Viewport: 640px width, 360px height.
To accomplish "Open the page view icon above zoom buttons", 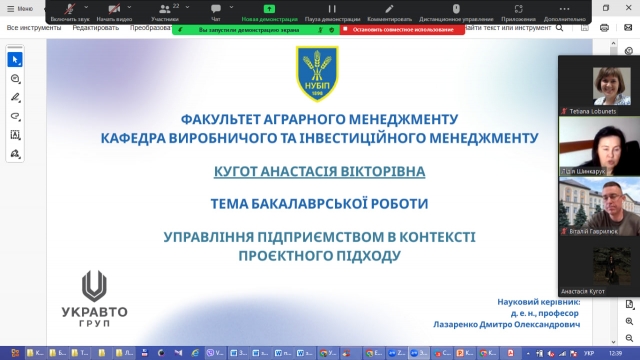I will [x=629, y=304].
